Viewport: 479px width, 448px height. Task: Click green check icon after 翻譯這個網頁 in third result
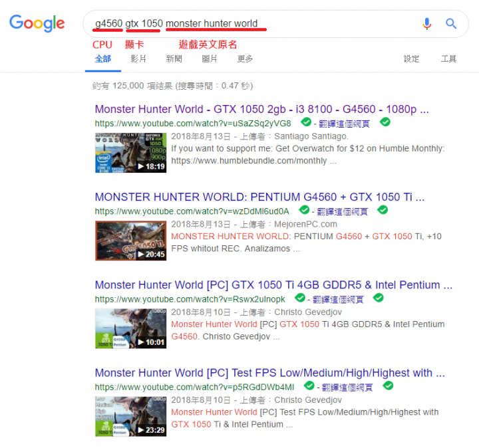pos(379,298)
